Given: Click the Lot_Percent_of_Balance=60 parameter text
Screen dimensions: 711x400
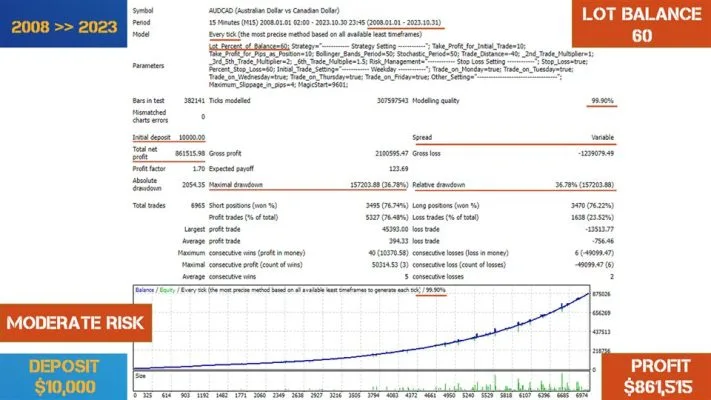Looking at the screenshot, I should [248, 46].
